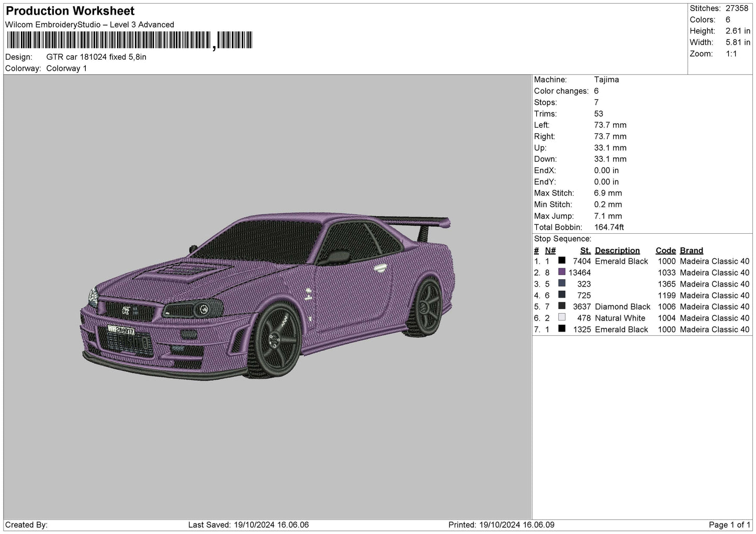Click 'Emerald Black' in stop sequence row 7
Image resolution: width=756 pixels, height=534 pixels.
[622, 330]
